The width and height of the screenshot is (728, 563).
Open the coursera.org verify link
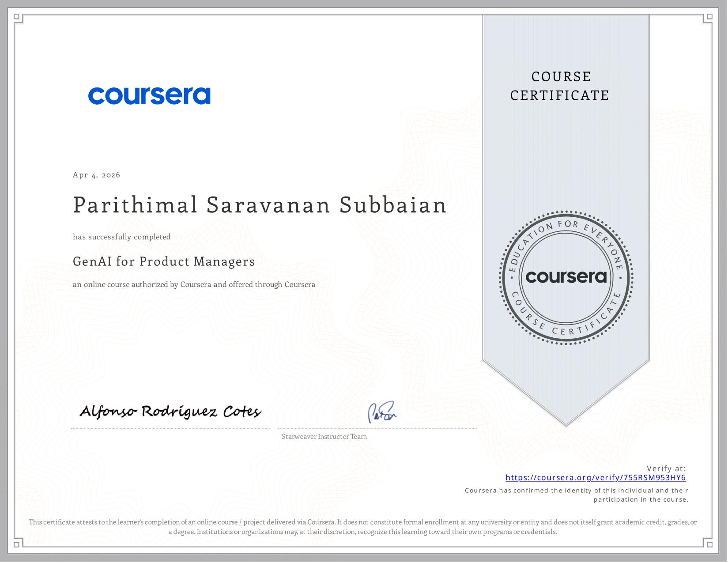[x=595, y=478]
